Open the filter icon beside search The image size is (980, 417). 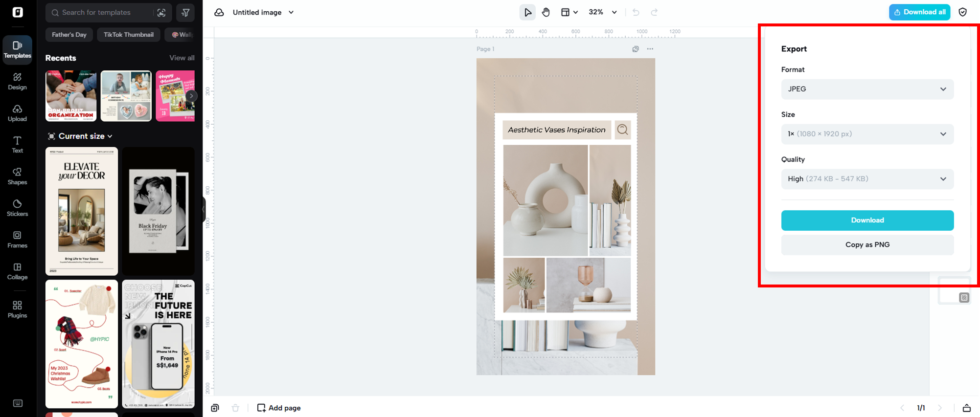coord(185,13)
